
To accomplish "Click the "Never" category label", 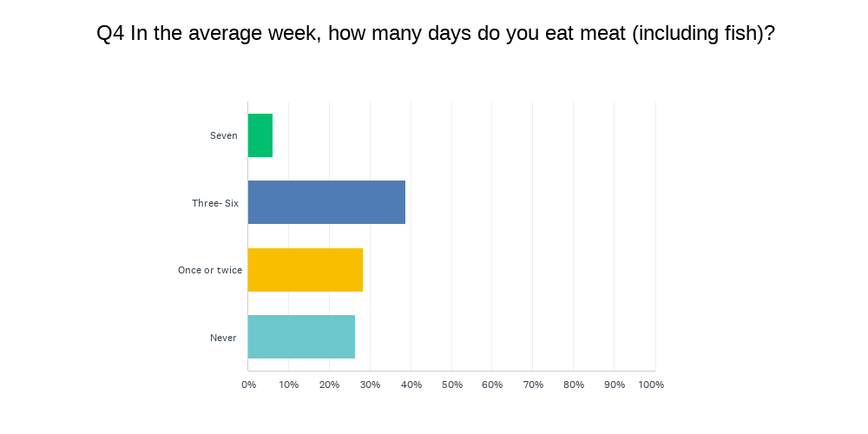I will pos(223,338).
